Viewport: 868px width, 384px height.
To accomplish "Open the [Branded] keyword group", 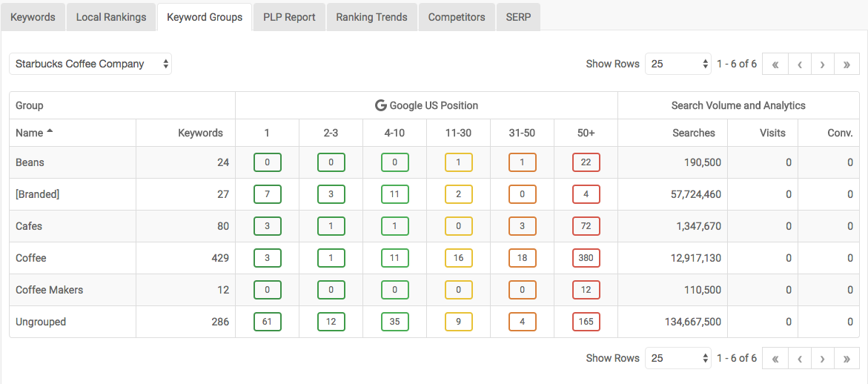I will [x=37, y=195].
